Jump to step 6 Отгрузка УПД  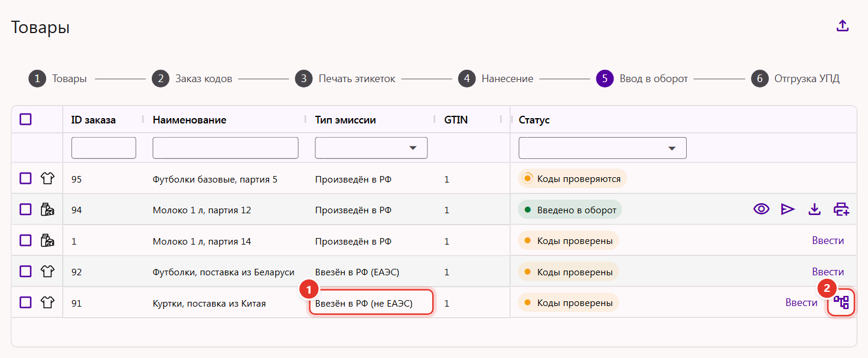795,79
